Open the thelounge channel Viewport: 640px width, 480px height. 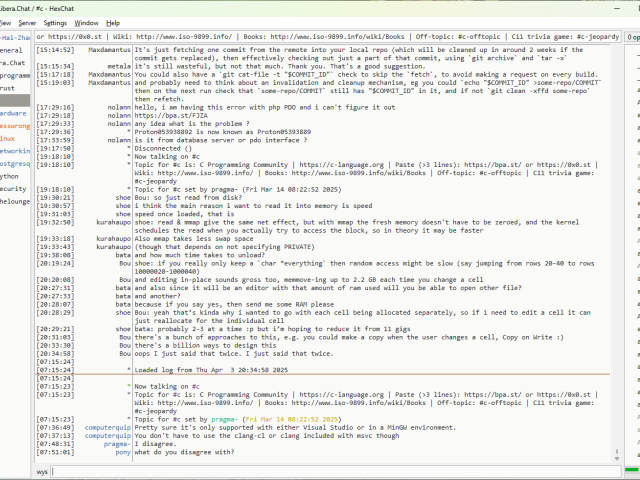[15, 200]
